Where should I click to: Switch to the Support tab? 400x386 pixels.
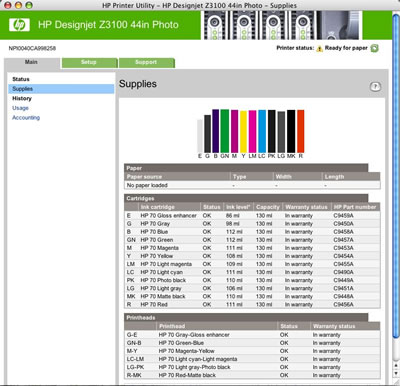[x=146, y=62]
